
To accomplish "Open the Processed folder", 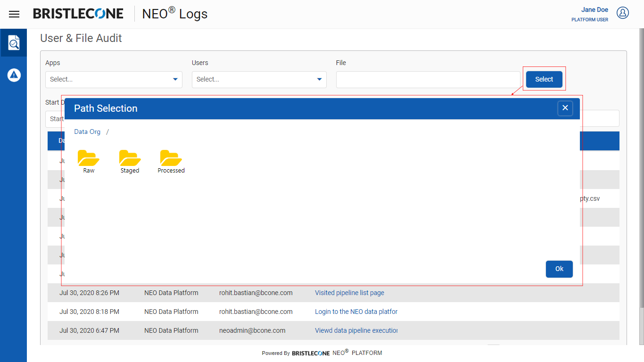I will point(171,161).
